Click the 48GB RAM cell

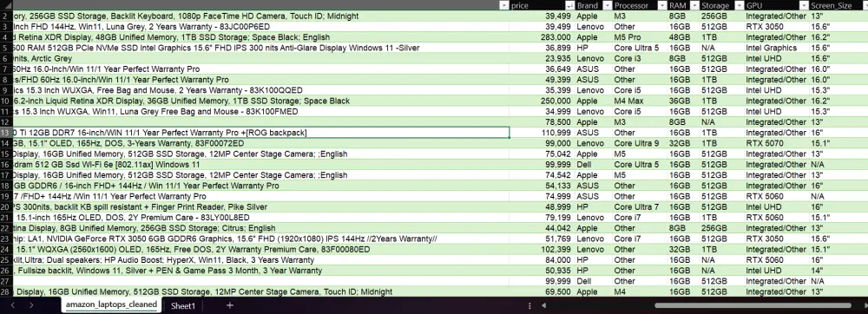point(683,37)
